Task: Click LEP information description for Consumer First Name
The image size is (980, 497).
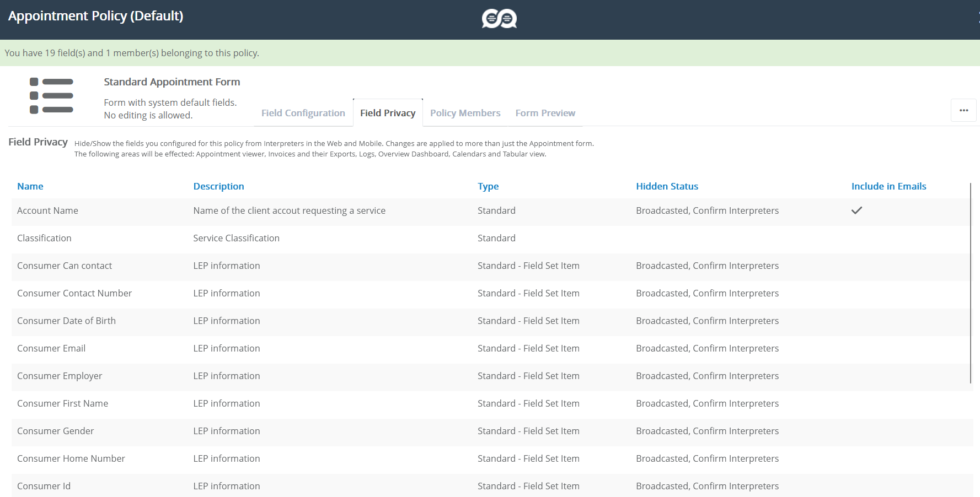Action: 226,403
